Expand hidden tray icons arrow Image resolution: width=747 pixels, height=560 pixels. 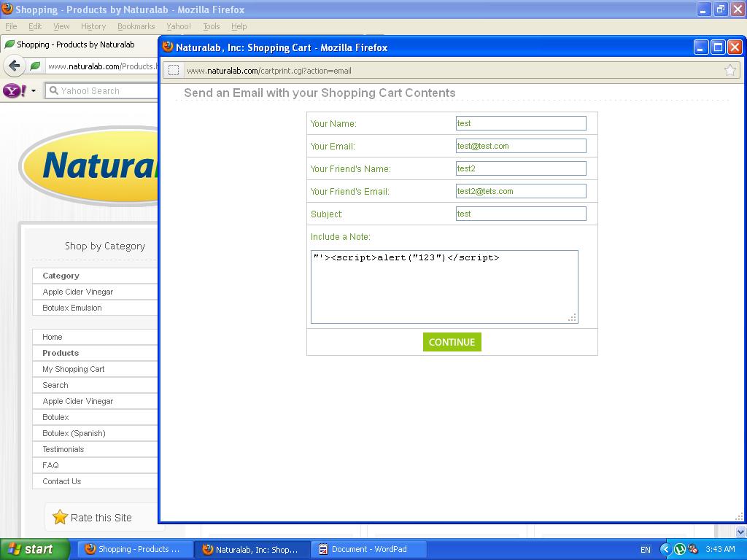click(x=665, y=550)
